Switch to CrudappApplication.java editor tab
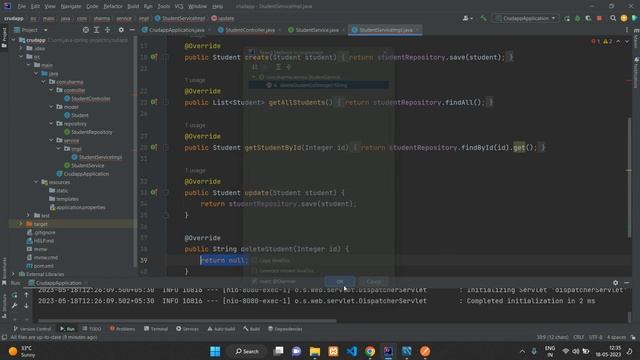640x360 pixels. coord(176,30)
